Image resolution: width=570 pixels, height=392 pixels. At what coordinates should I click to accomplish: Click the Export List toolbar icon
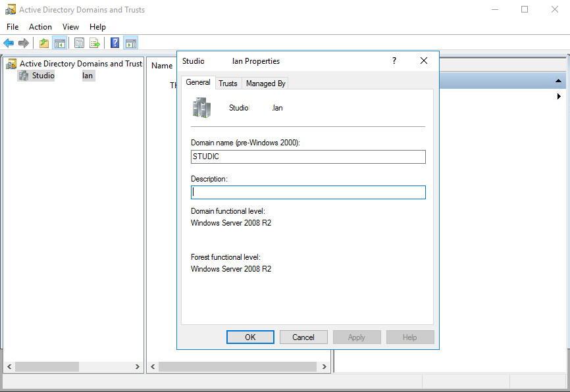95,43
